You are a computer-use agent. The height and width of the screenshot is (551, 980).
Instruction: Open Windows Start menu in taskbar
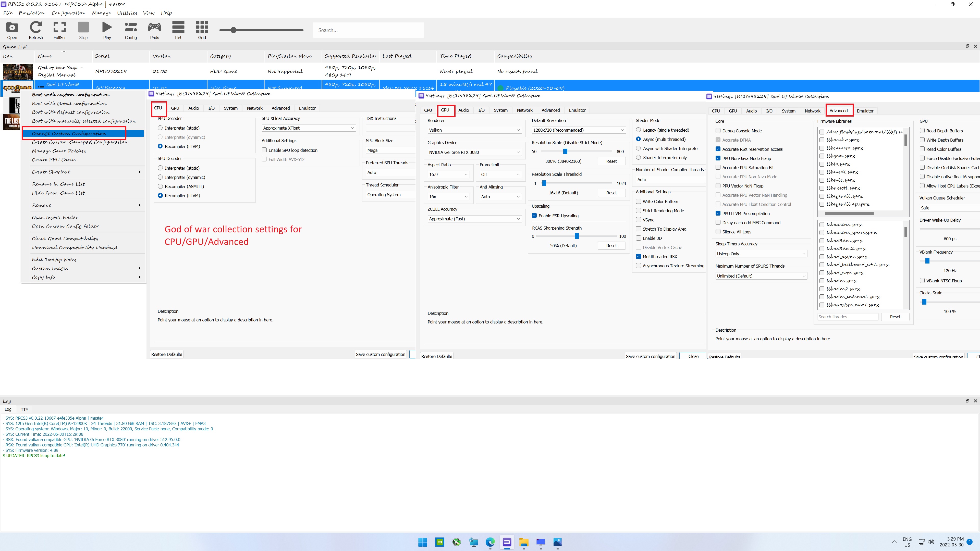click(423, 542)
